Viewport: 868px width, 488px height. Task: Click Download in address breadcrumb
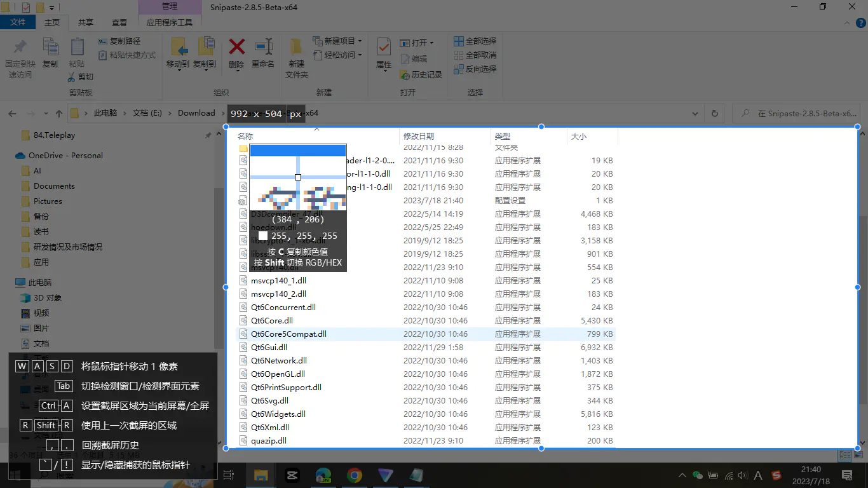tap(196, 113)
